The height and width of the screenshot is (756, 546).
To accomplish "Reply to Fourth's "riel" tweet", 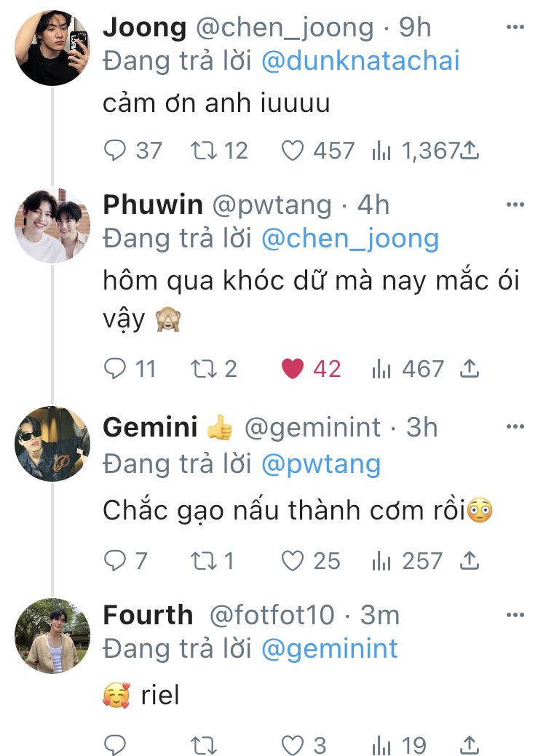I will click(116, 745).
